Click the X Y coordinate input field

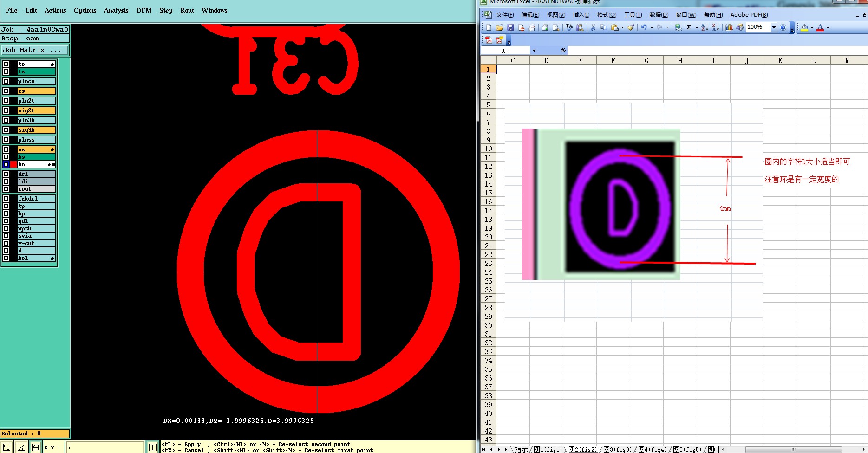[x=106, y=447]
